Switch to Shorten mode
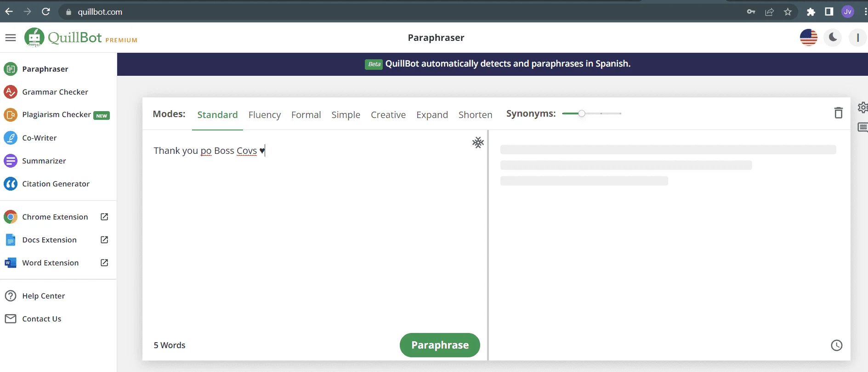This screenshot has width=868, height=372. [x=475, y=115]
